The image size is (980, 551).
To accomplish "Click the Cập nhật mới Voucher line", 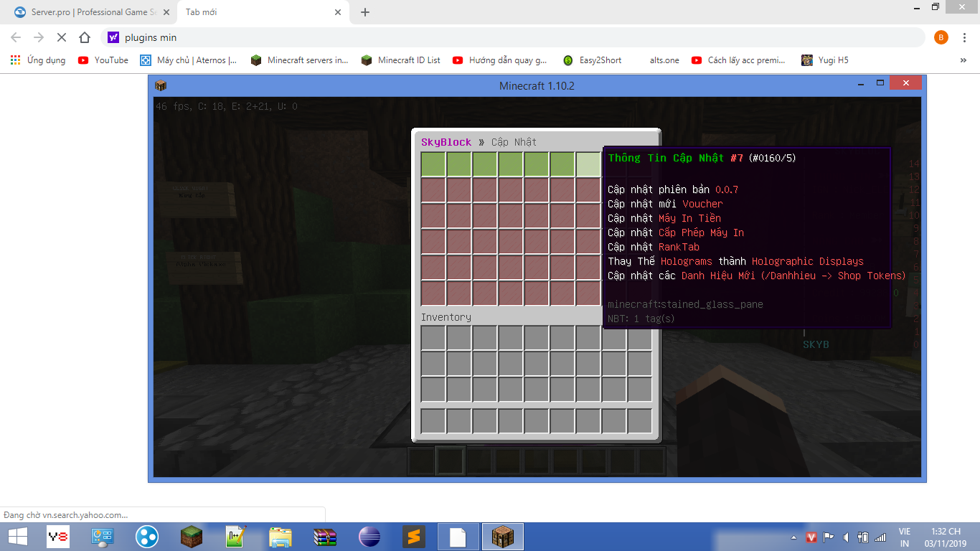I will click(665, 204).
